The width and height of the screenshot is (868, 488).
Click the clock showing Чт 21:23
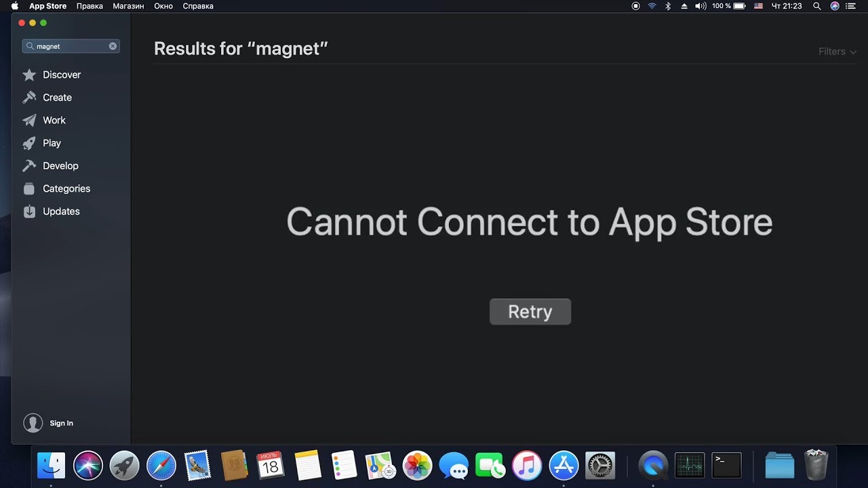pyautogui.click(x=787, y=6)
